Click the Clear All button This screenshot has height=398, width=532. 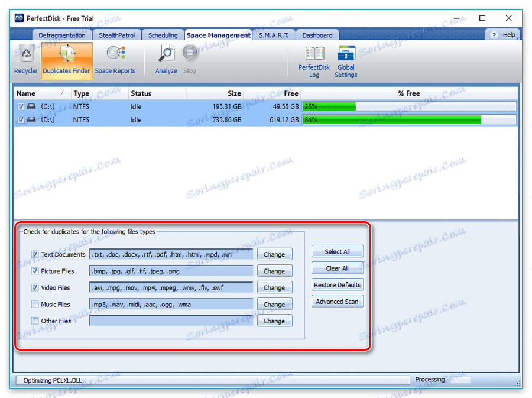pyautogui.click(x=338, y=268)
